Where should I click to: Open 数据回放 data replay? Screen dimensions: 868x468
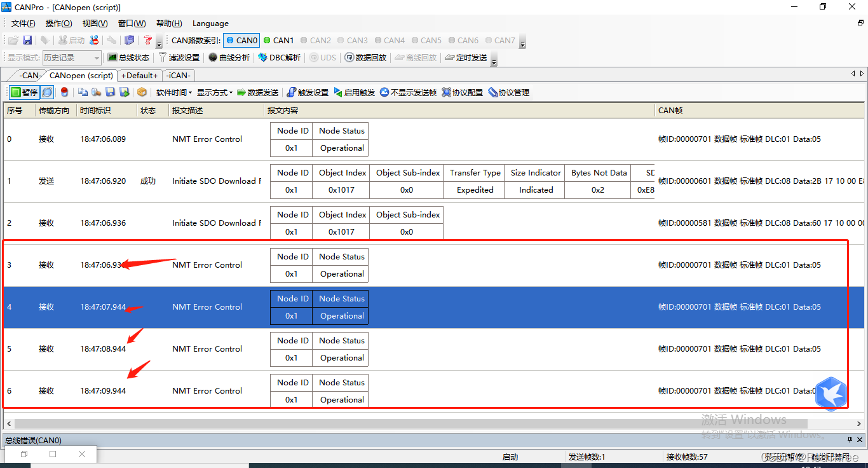pyautogui.click(x=365, y=57)
